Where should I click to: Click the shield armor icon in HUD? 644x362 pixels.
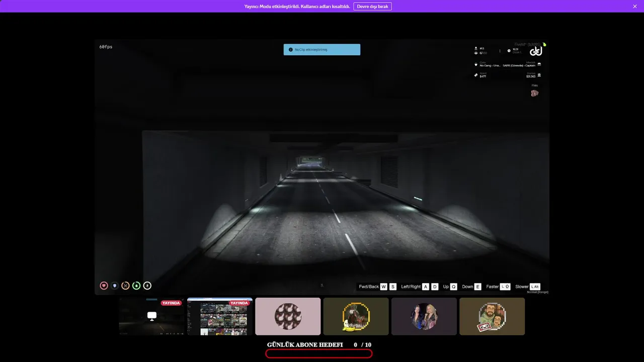(x=115, y=286)
